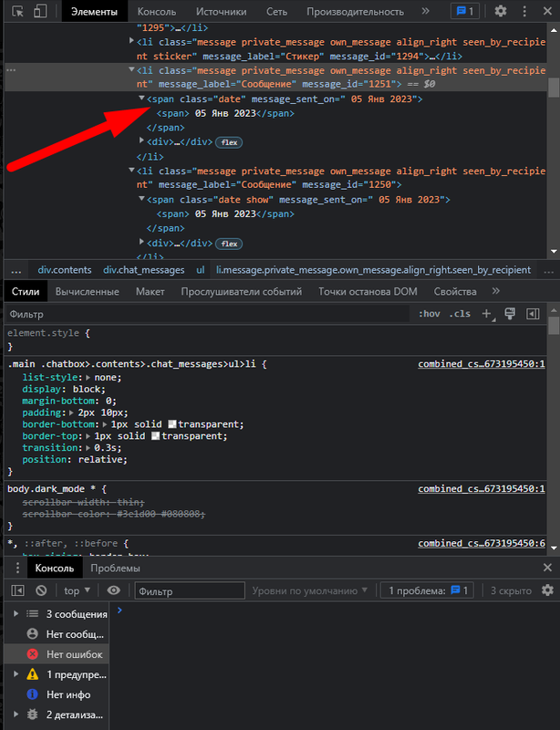Collapse the li message_id 1250 node

pos(131,171)
